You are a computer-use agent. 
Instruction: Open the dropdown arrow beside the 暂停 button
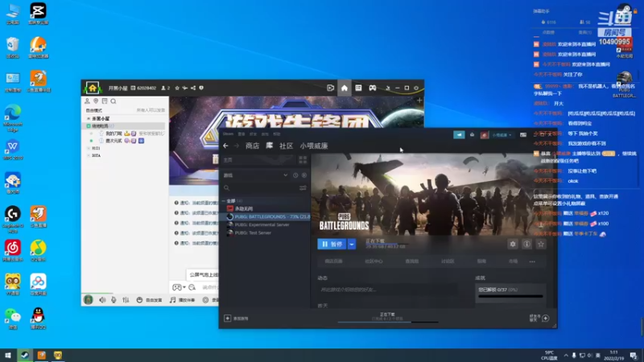click(352, 245)
